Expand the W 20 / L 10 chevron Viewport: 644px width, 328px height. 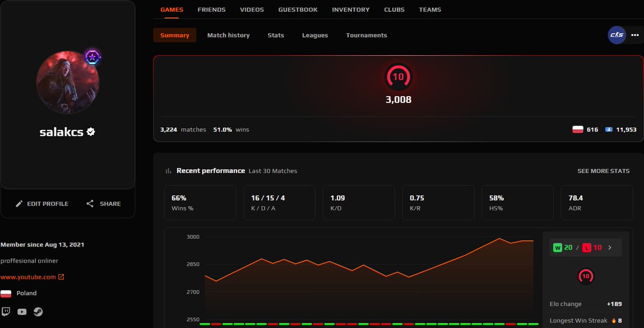609,247
